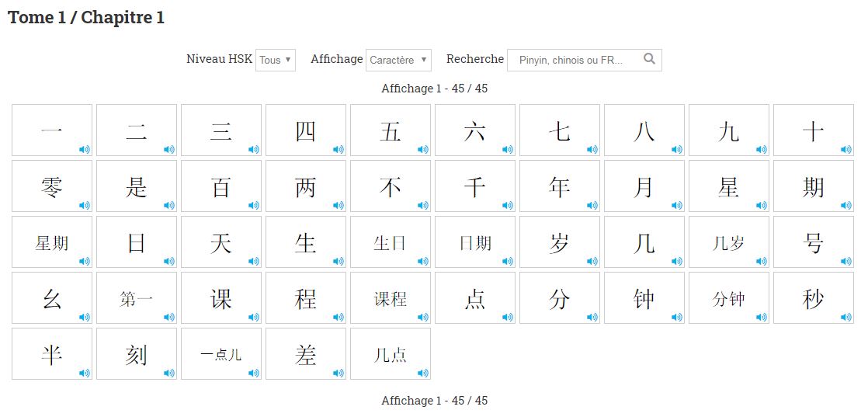Select the 一点儿 vocabulary card
Screen dimensions: 868x417
tap(220, 354)
